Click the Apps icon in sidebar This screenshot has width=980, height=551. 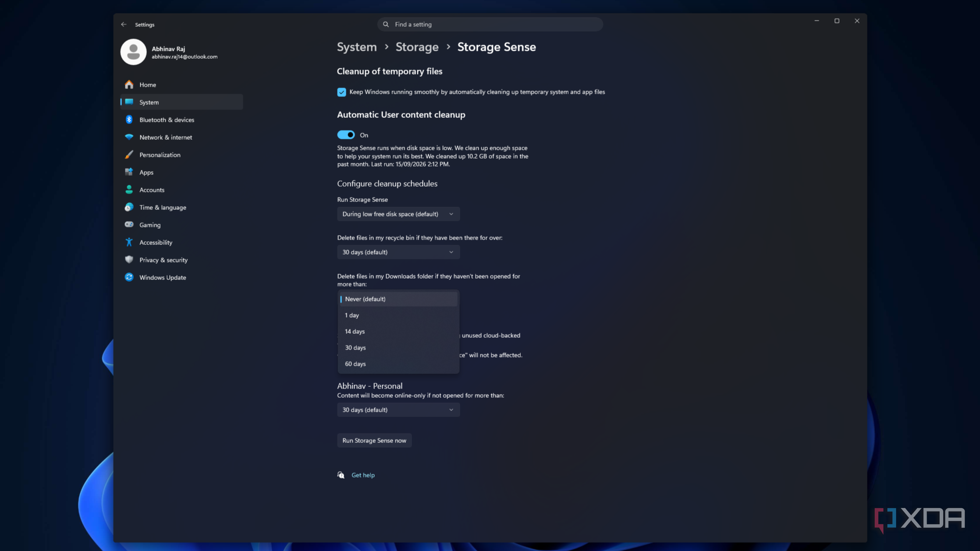click(x=129, y=172)
